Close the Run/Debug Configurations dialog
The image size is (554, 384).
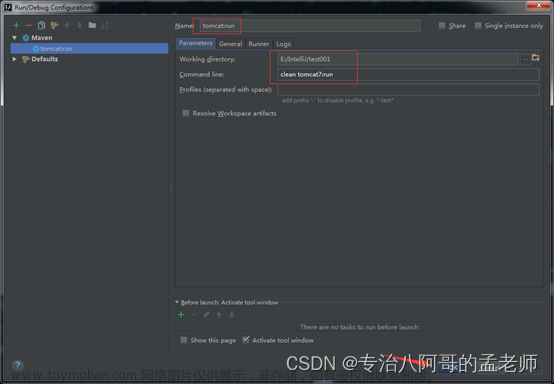click(x=538, y=5)
